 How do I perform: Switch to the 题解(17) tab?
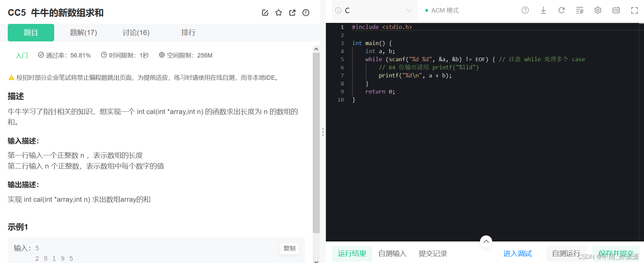point(83,33)
